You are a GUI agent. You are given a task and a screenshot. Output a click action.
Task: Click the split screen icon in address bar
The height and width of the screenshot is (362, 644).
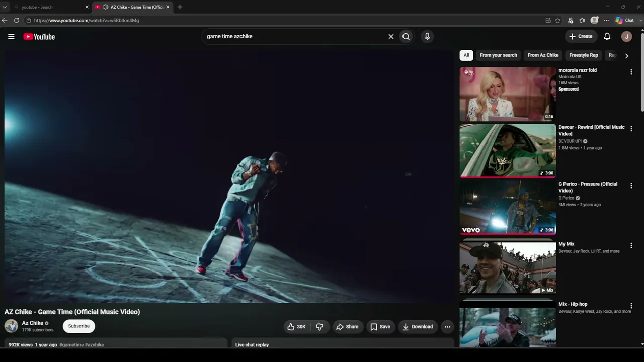[x=548, y=20]
